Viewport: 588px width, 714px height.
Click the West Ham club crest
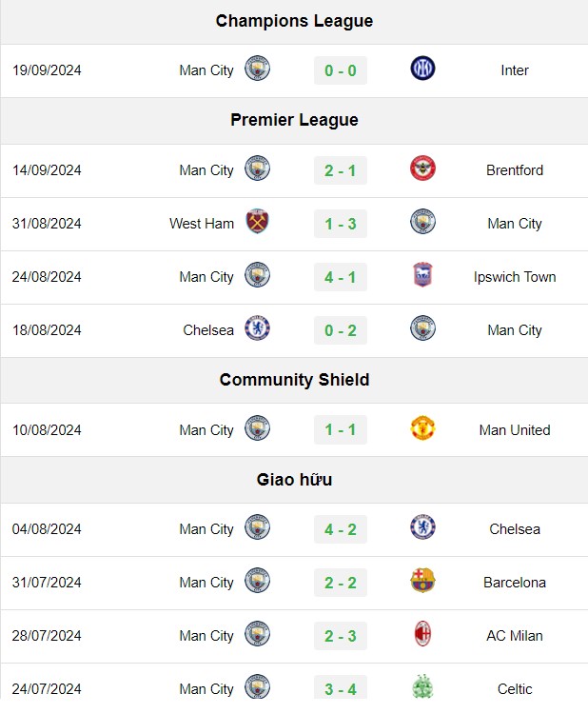(257, 222)
